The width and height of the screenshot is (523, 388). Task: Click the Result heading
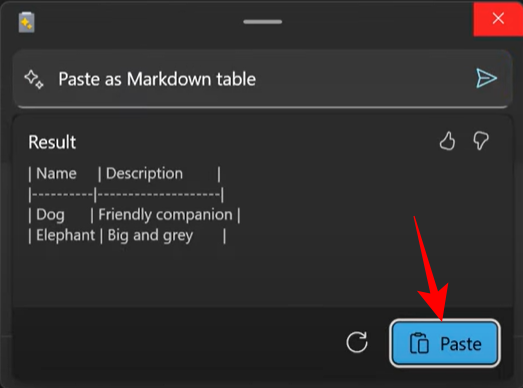click(52, 142)
